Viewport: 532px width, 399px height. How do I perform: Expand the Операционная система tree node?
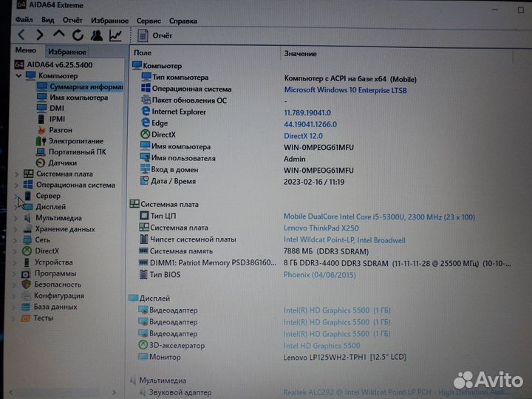click(16, 185)
